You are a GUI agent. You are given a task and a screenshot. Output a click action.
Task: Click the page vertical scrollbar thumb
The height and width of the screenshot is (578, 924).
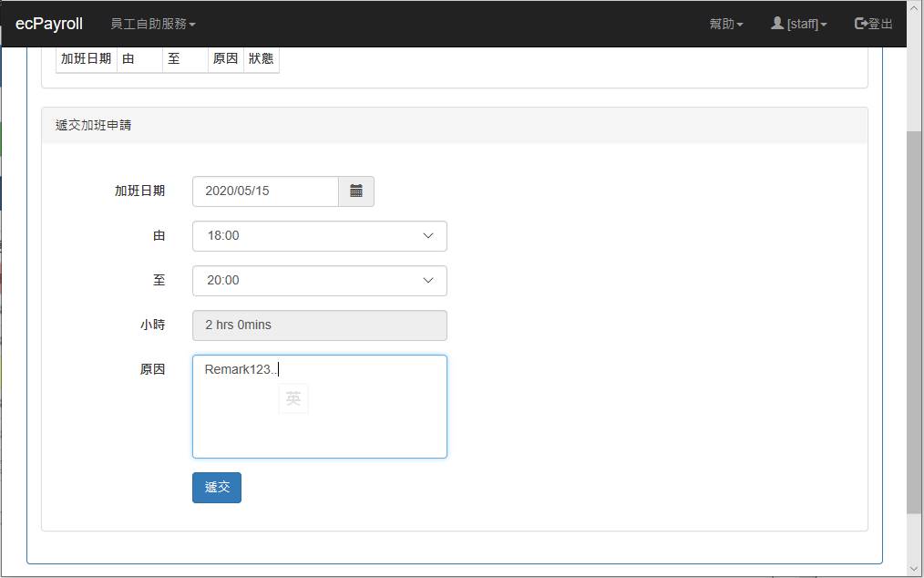914,322
